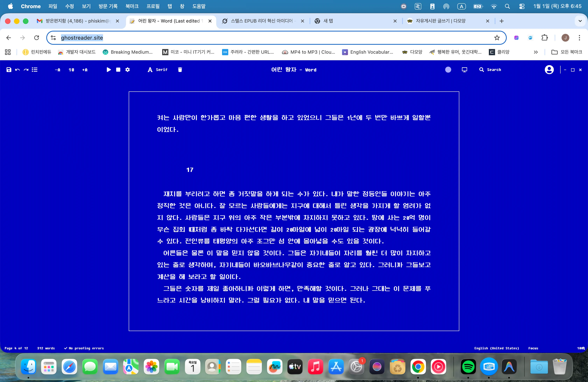
Task: Click No proofing errors status indicator
Action: click(x=84, y=348)
